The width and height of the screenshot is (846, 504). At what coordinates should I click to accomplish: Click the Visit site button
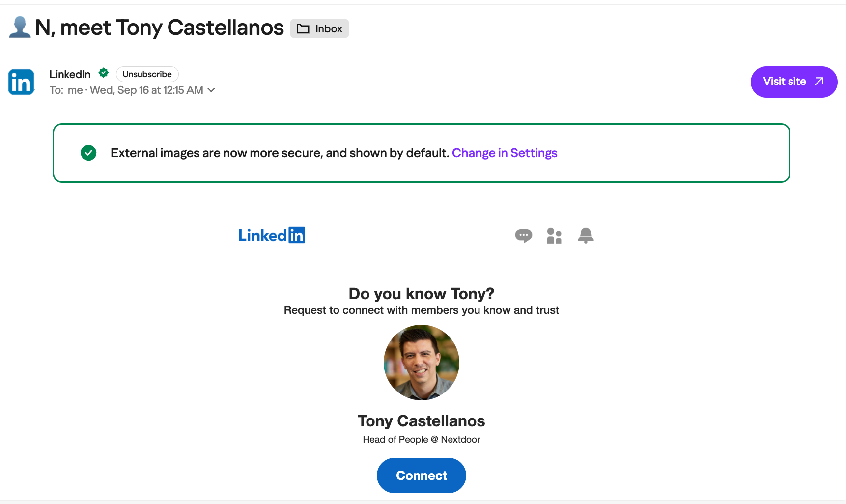click(794, 82)
